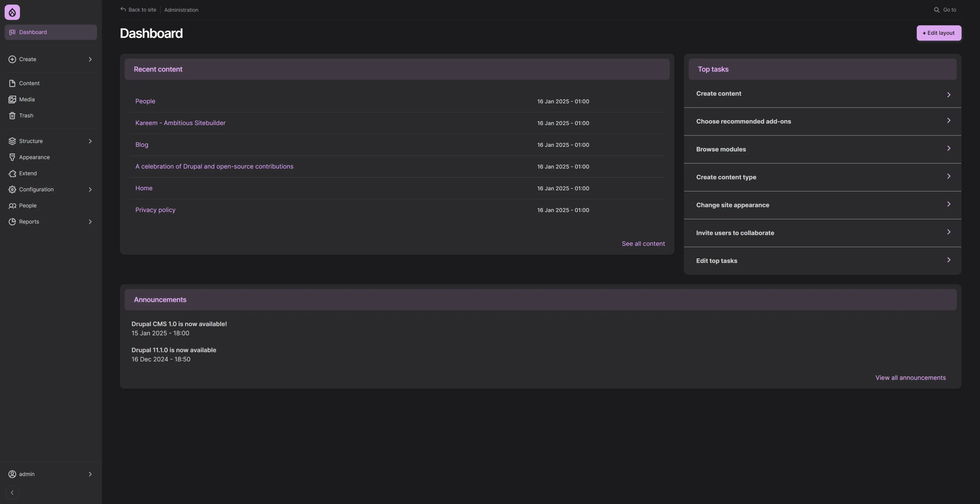Select the People users icon in the sidebar
Viewport: 980px width, 504px height.
[x=12, y=206]
